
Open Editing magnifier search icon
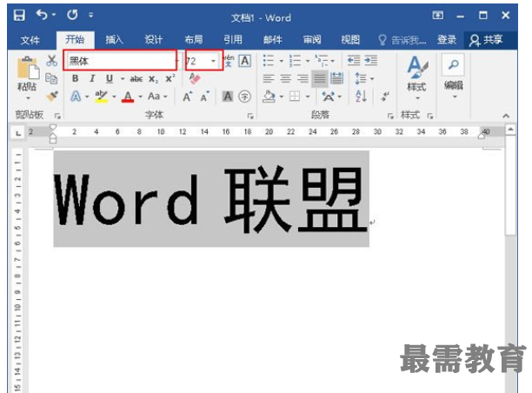(x=454, y=64)
